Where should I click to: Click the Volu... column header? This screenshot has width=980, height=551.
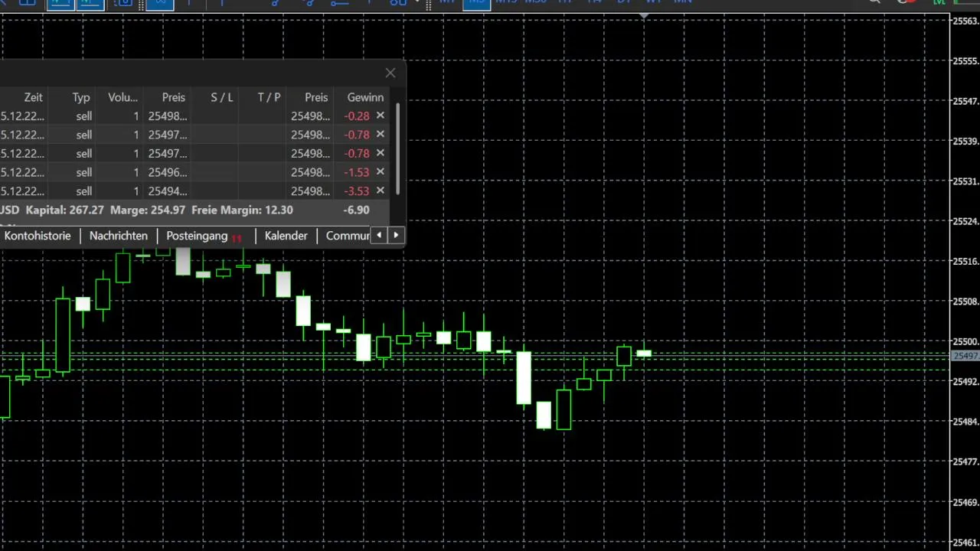click(x=122, y=97)
